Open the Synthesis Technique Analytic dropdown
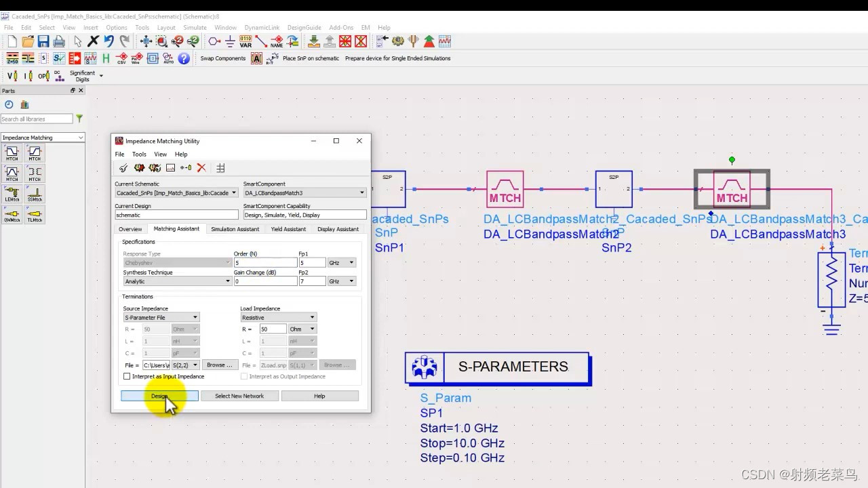The height and width of the screenshot is (488, 868). coord(177,281)
